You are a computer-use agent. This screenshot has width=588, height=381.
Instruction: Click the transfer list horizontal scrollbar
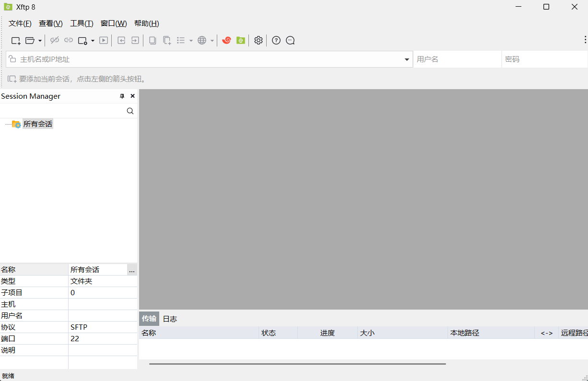click(x=297, y=364)
